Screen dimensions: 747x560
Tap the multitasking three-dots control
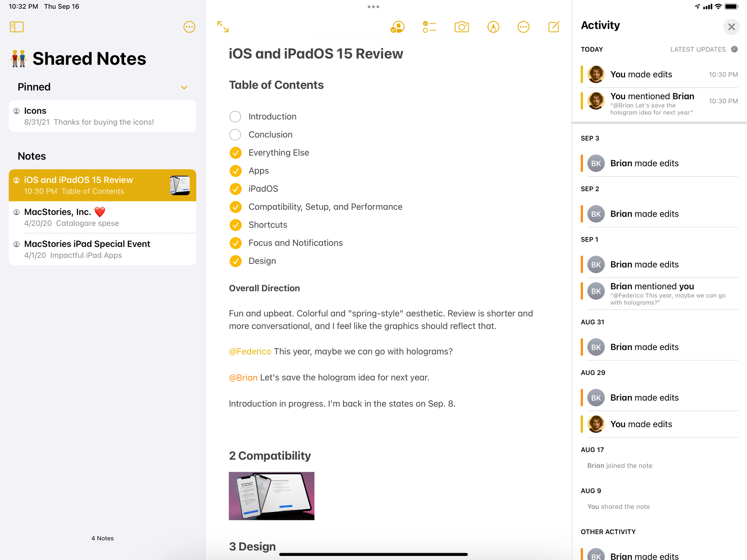pos(373,7)
